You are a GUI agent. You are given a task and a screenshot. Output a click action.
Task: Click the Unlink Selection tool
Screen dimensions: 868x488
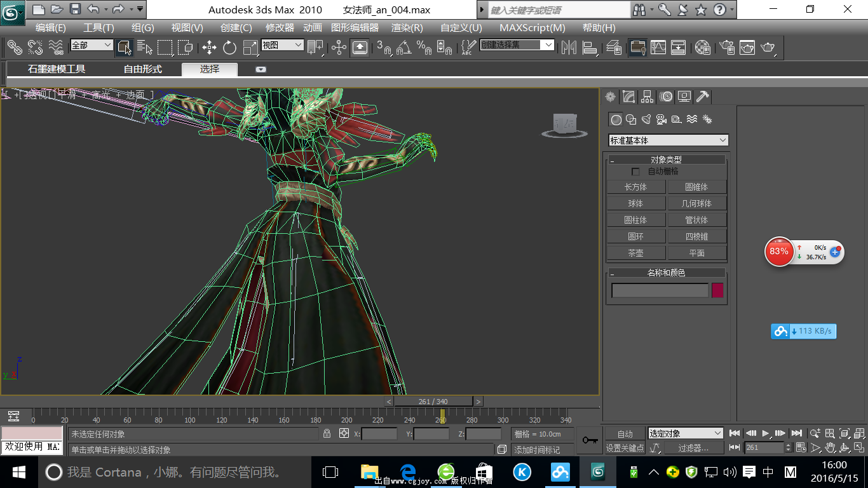click(35, 47)
